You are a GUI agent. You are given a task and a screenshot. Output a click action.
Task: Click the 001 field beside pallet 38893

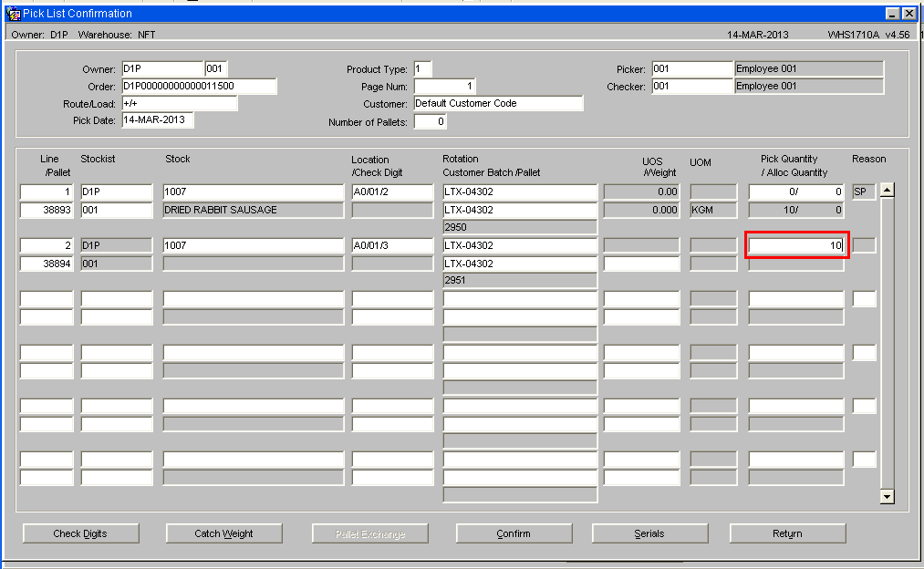pyautogui.click(x=117, y=211)
